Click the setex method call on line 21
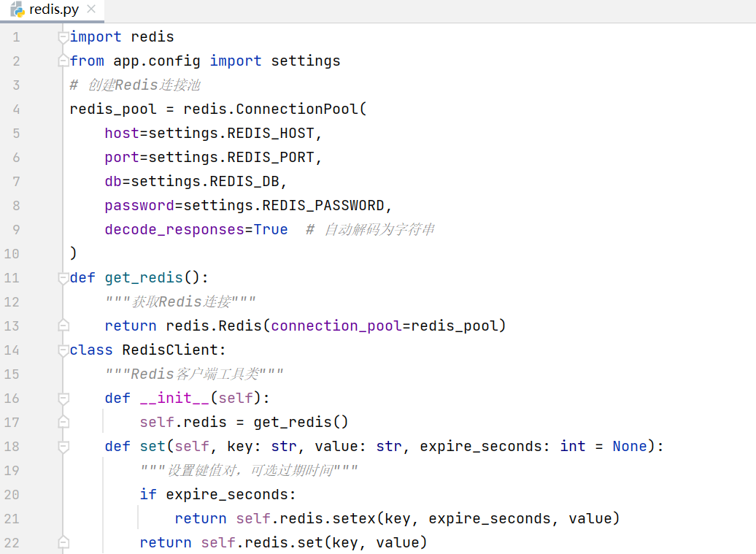The image size is (756, 554). point(352,518)
